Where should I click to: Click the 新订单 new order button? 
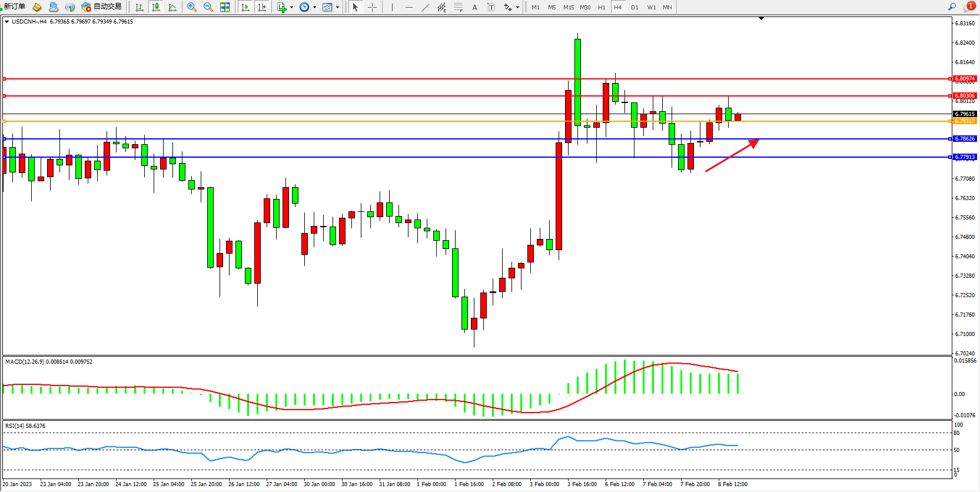click(14, 6)
